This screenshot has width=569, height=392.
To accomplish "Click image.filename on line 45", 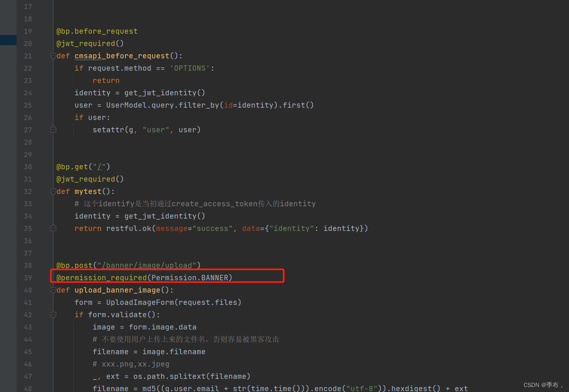I will [x=174, y=352].
